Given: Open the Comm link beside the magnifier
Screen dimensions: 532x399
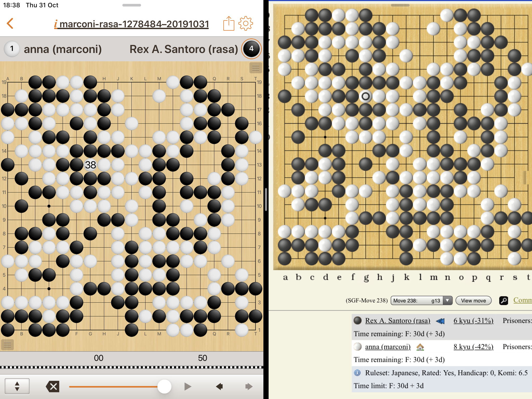Looking at the screenshot, I should (522, 300).
